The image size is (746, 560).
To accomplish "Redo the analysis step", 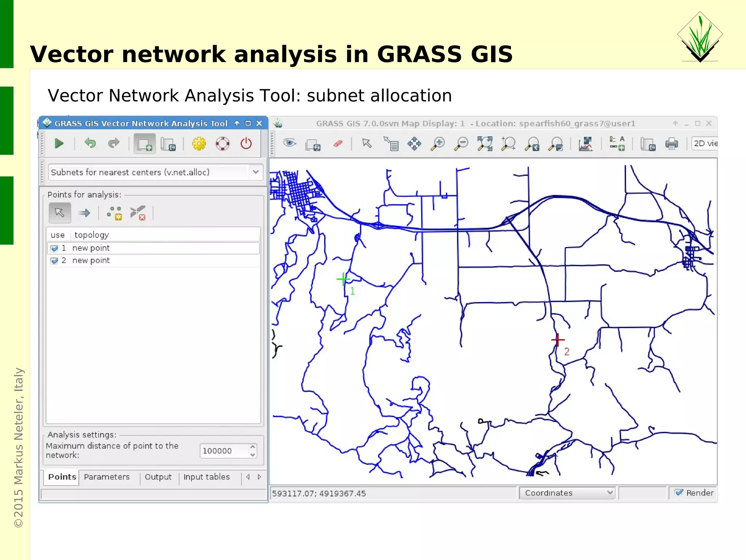I will click(x=114, y=144).
